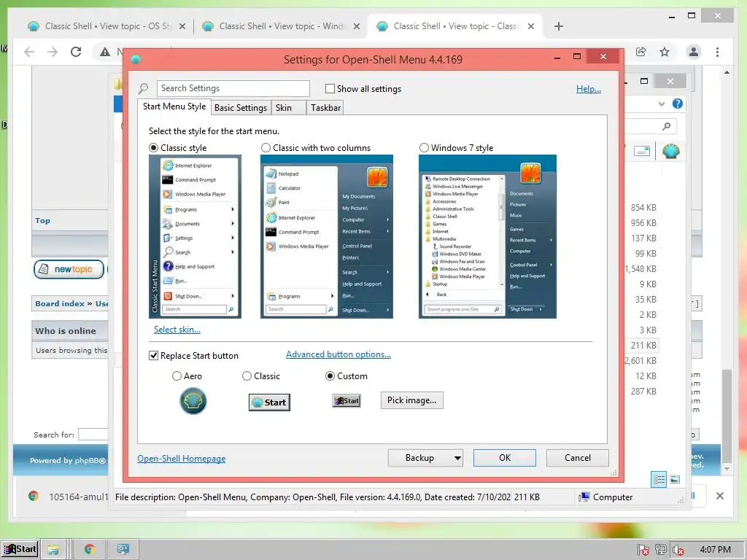Click the Select skin link
This screenshot has width=747, height=560.
[x=177, y=330]
